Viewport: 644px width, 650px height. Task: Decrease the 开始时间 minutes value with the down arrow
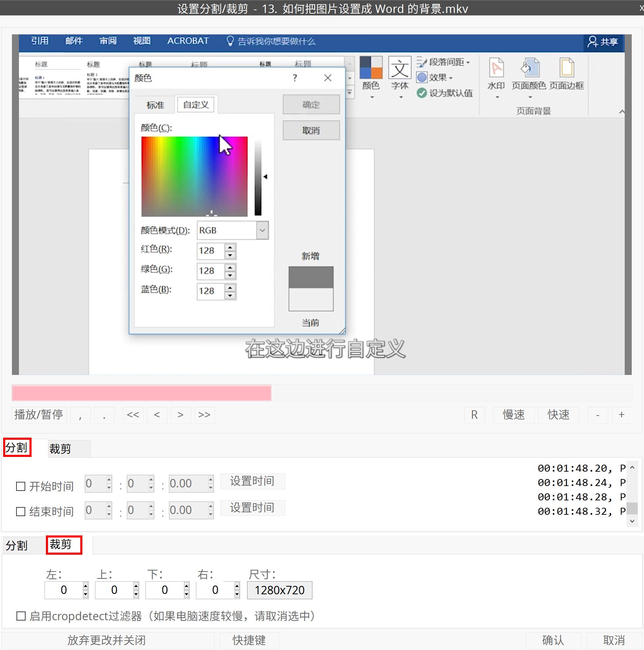(151, 488)
